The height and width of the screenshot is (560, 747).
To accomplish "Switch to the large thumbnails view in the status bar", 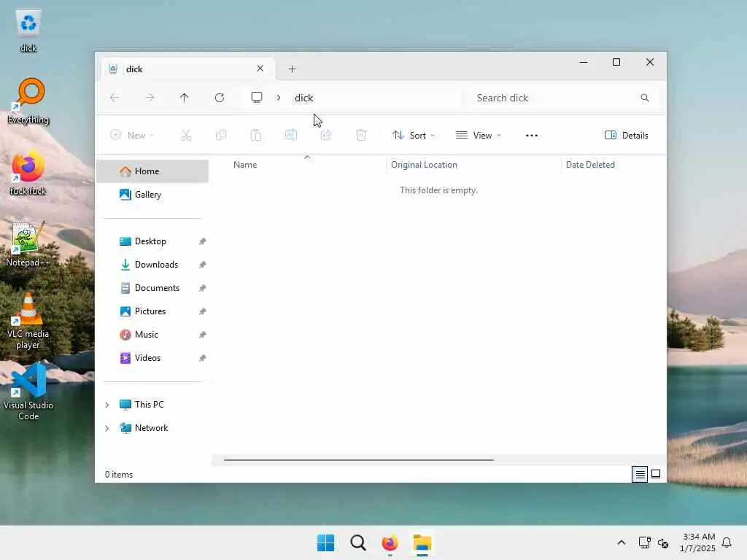I will (x=656, y=474).
